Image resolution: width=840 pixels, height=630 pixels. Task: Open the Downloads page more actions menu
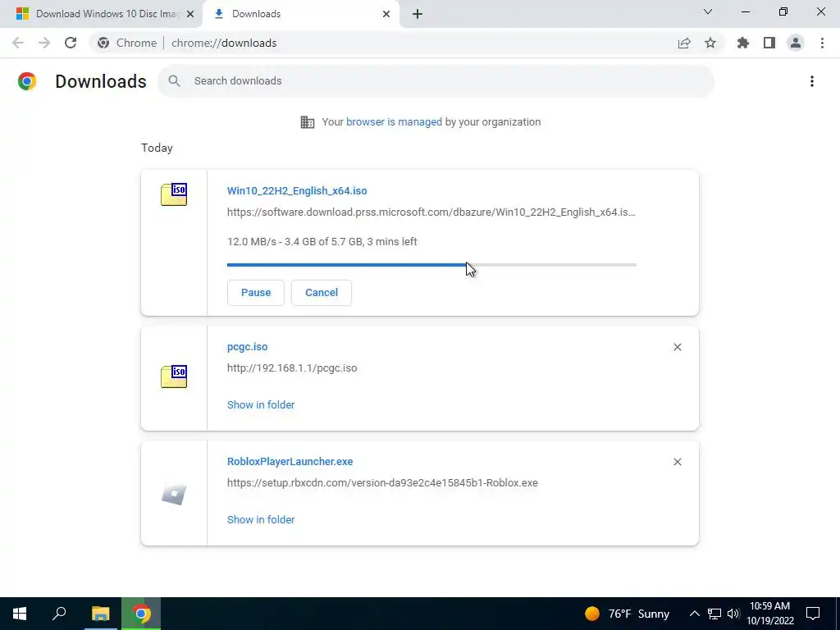(x=812, y=81)
